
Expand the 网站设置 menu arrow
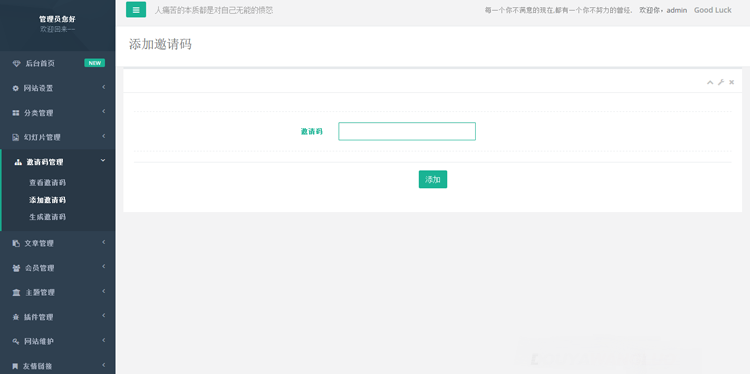(103, 87)
